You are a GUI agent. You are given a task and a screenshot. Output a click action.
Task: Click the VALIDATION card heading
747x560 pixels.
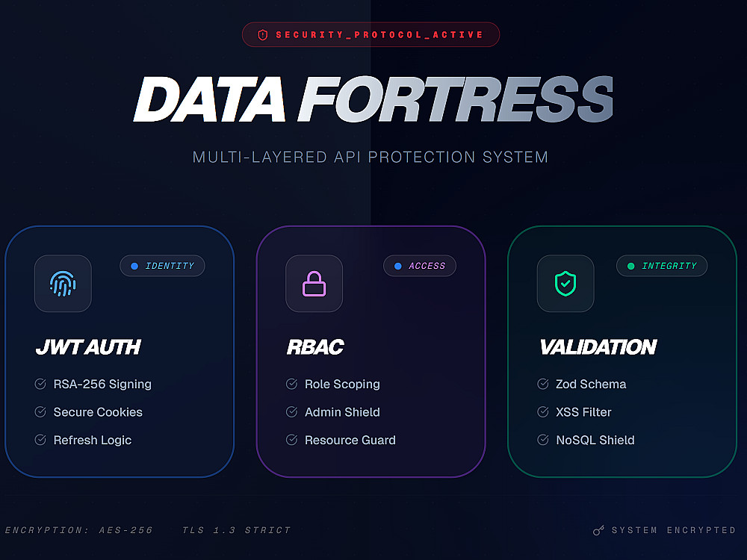pyautogui.click(x=598, y=347)
